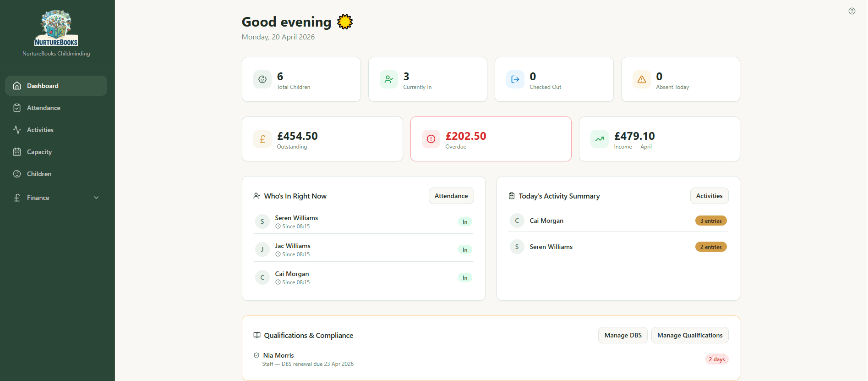This screenshot has width=868, height=381.
Task: Click the Nia Morris name
Action: tap(278, 355)
